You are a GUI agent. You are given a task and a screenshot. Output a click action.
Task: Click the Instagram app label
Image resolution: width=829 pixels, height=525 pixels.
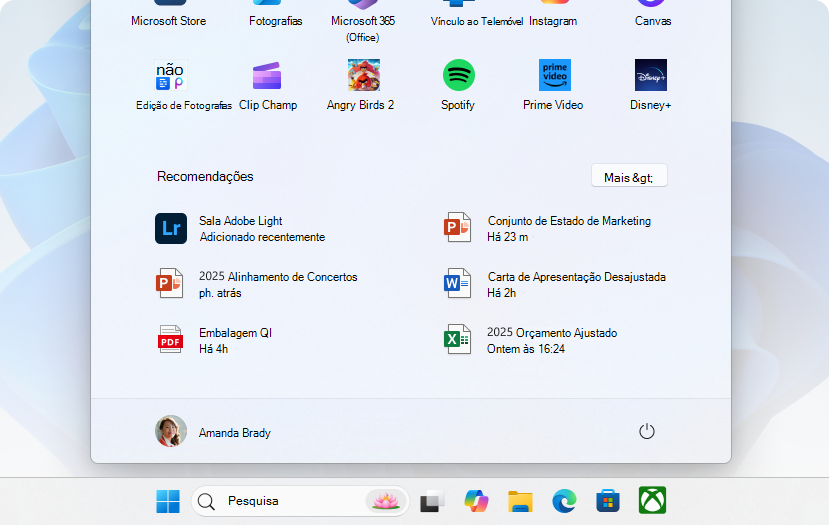553,21
